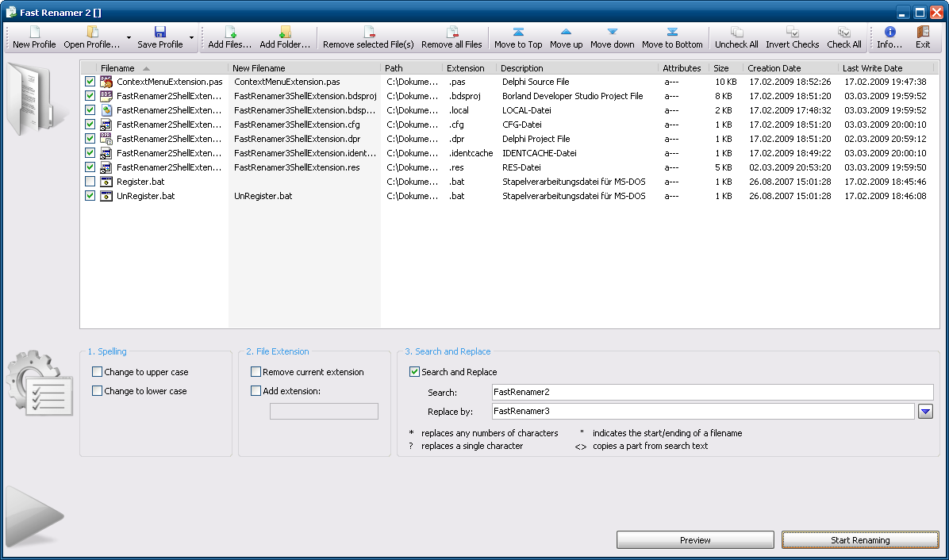Click the Move to Top icon

pos(518,33)
